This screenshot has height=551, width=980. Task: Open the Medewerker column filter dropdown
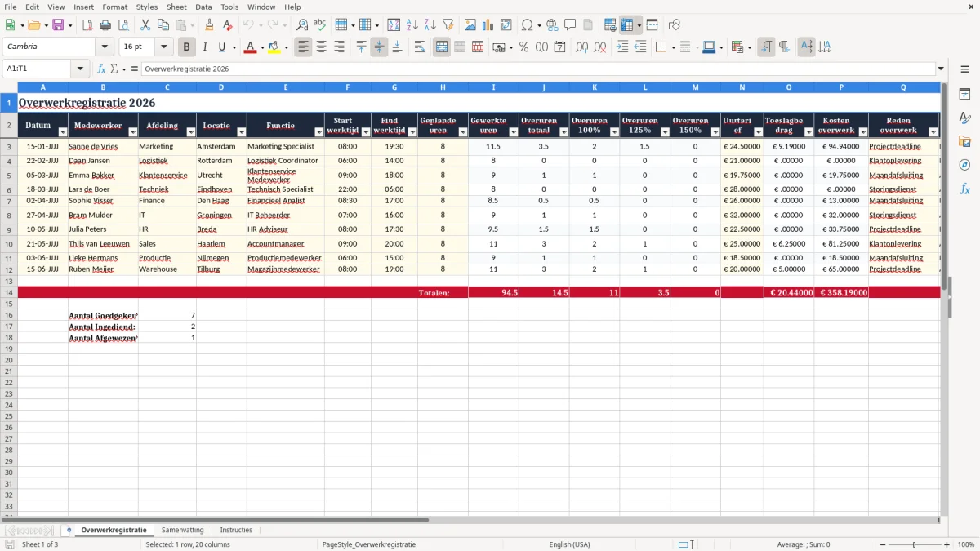pos(133,132)
